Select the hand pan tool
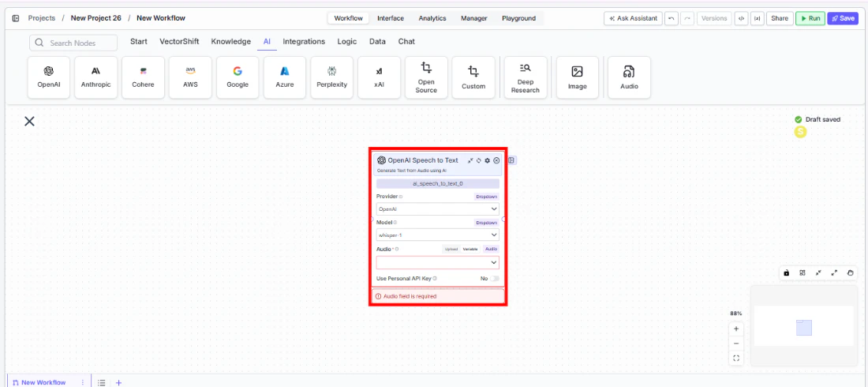This screenshot has height=387, width=868. point(851,272)
